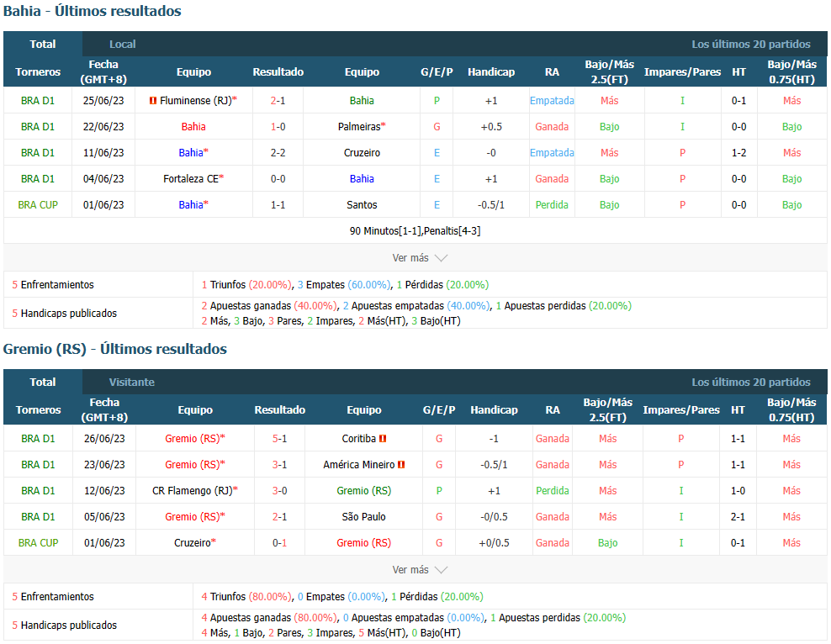Open the Santos team link

pos(362,205)
